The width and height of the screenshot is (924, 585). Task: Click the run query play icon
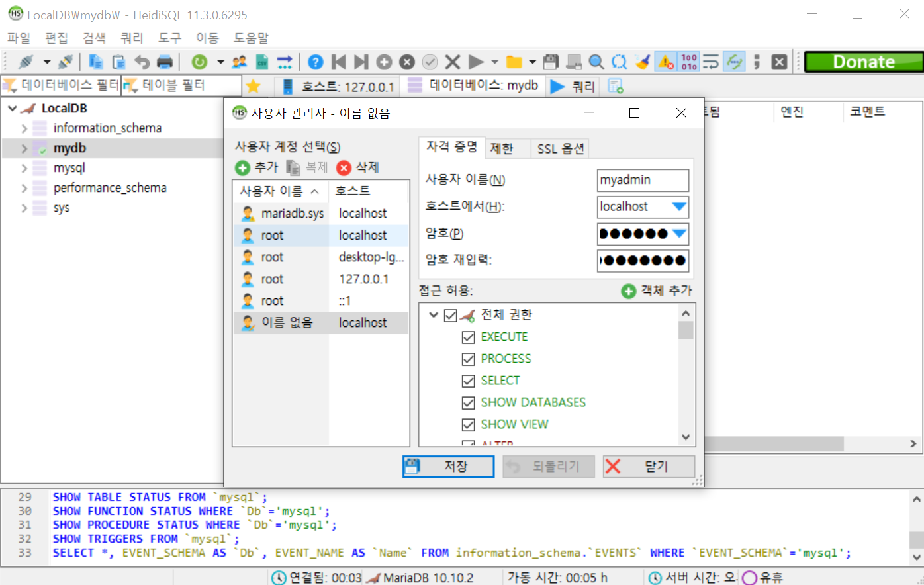[475, 62]
